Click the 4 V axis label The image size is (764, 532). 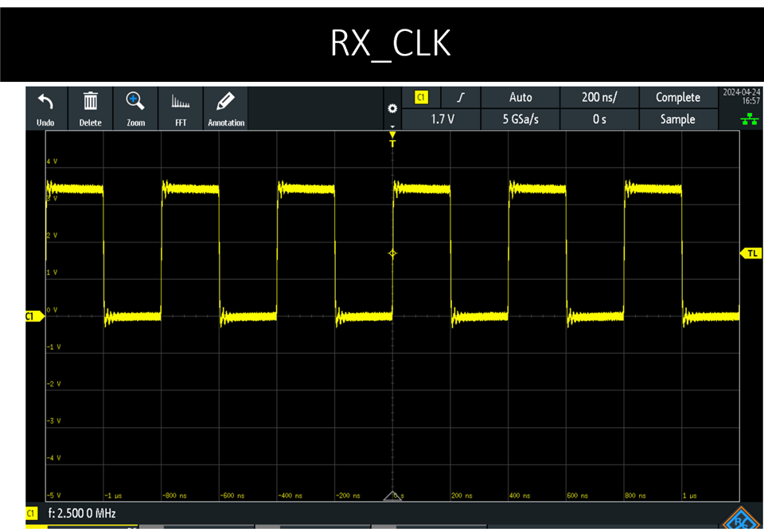[x=53, y=161]
